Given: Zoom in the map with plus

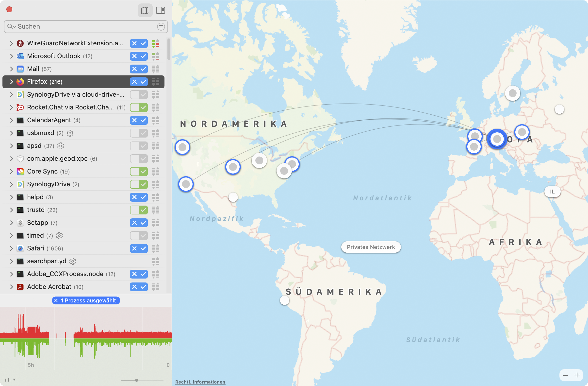Looking at the screenshot, I should [577, 375].
